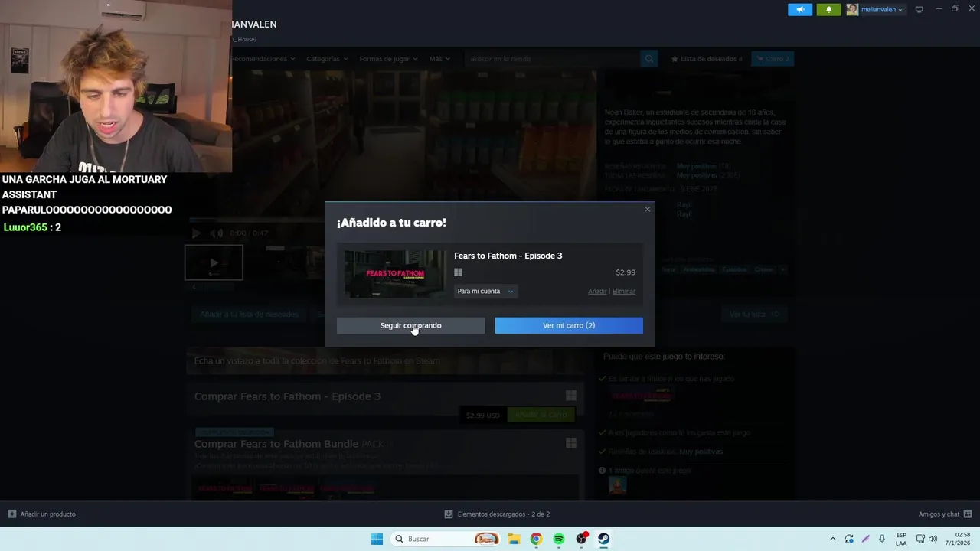Click the store search magnifier icon
980x551 pixels.
tap(649, 59)
